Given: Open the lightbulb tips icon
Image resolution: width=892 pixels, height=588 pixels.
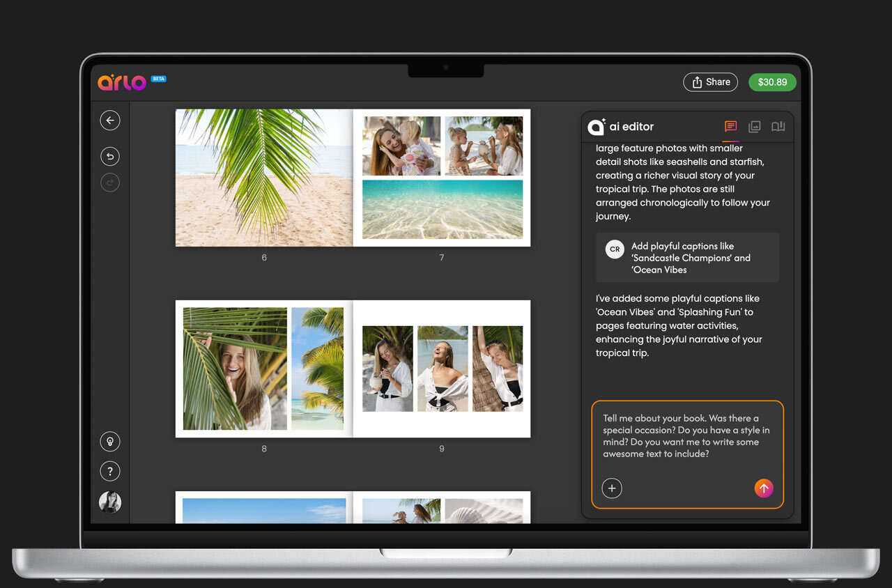Looking at the screenshot, I should click(109, 442).
